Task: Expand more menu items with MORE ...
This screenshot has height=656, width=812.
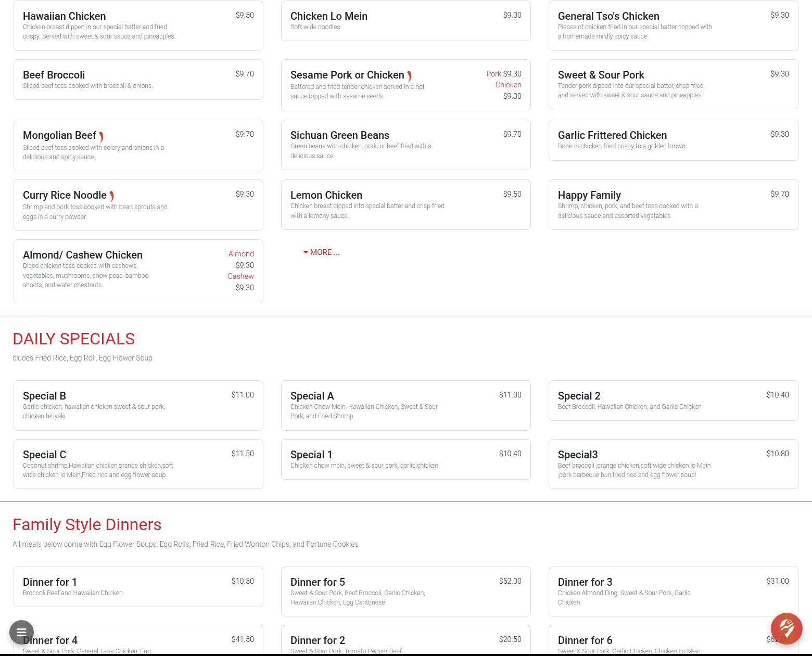Action: click(321, 252)
